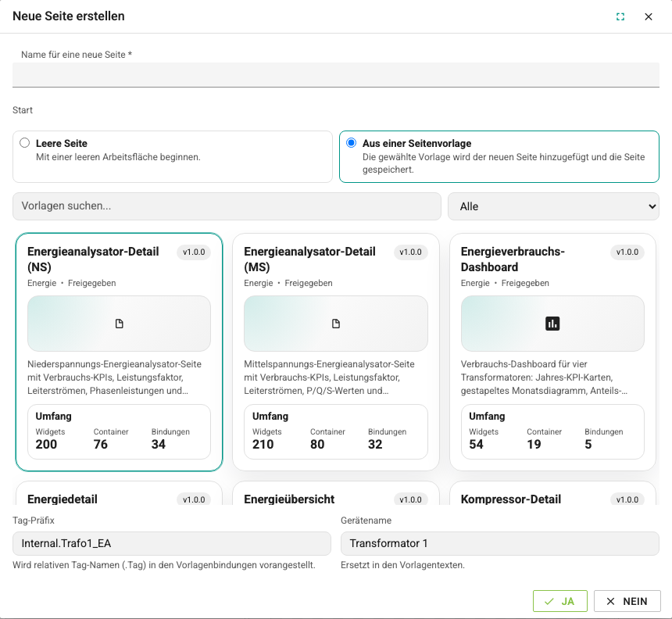Click the Bindungen value 5
This screenshot has width=672, height=619.
[x=588, y=445]
